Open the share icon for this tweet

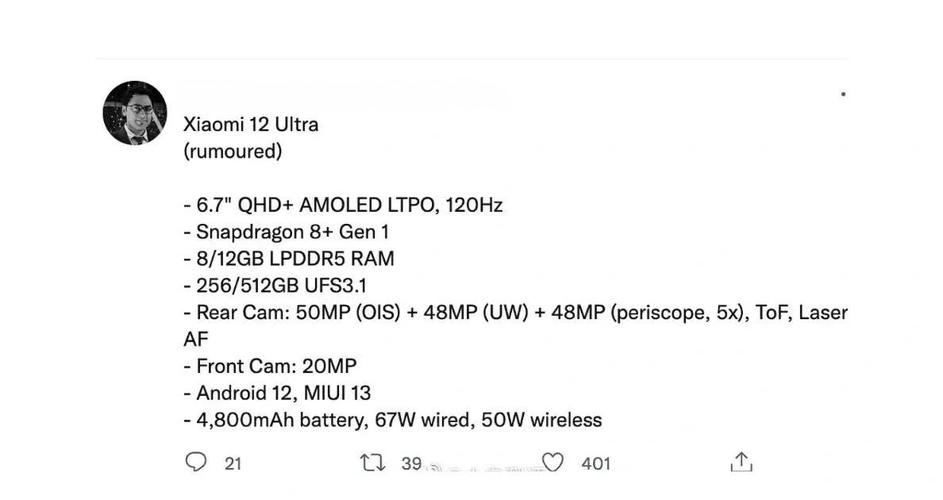(740, 462)
